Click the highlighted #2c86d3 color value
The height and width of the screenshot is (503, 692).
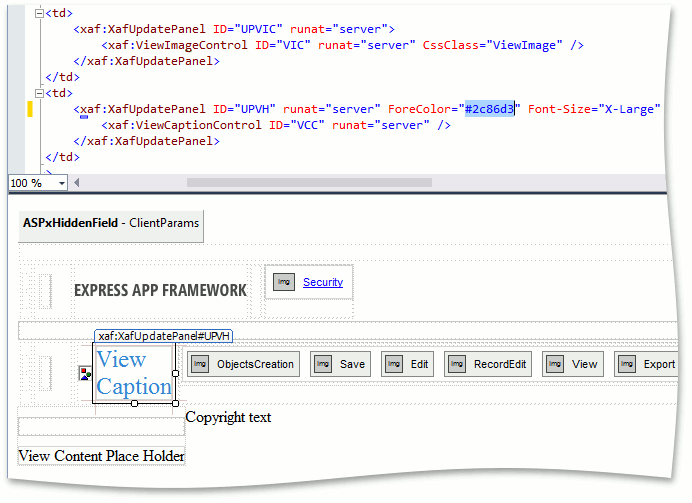click(489, 109)
